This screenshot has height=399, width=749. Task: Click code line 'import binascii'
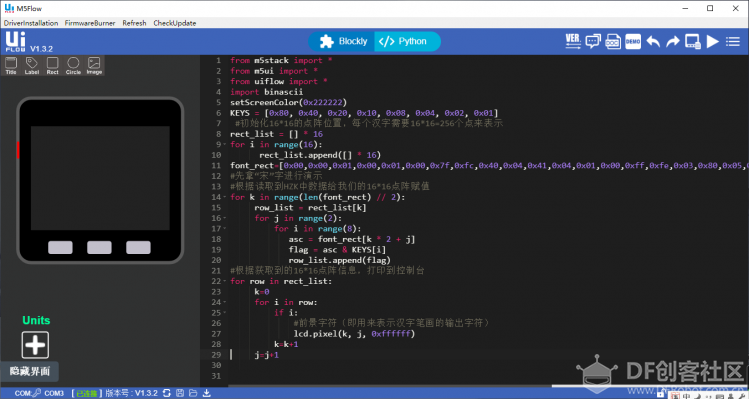coord(267,92)
